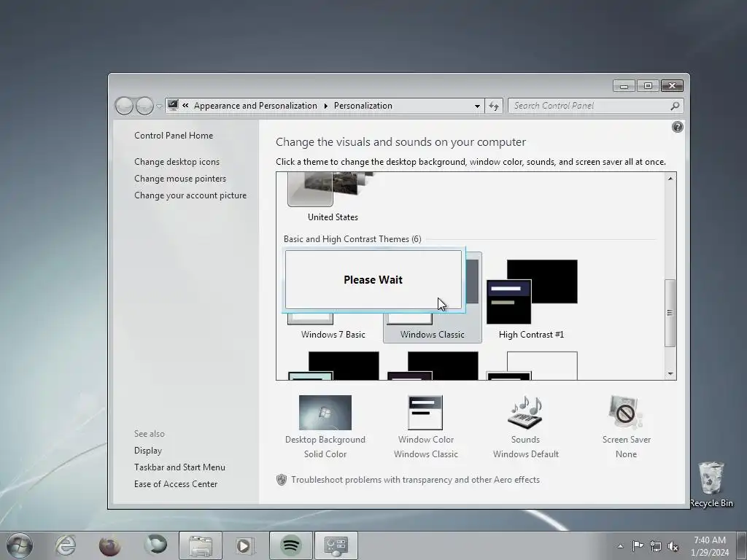Open Action Center flag icon
The width and height of the screenshot is (747, 560).
coord(638,545)
